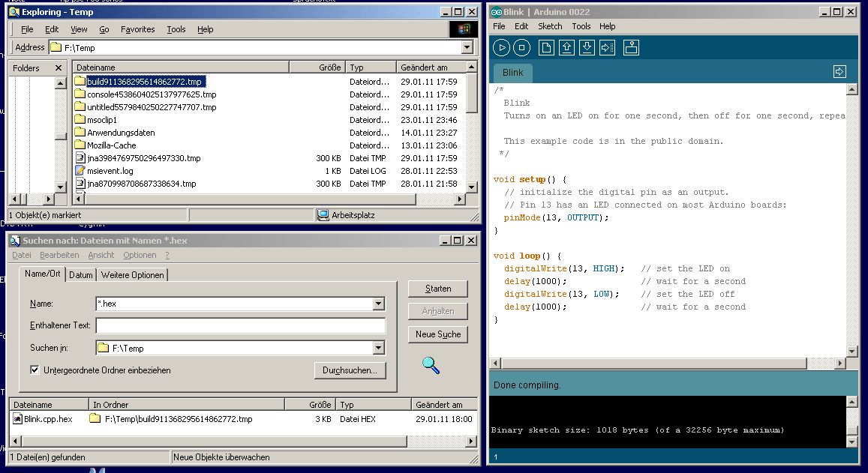Click the Neue Suche button

click(438, 334)
